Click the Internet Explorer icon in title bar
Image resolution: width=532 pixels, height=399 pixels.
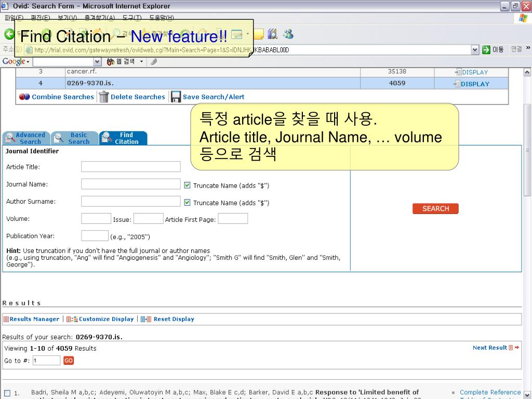pyautogui.click(x=5, y=6)
